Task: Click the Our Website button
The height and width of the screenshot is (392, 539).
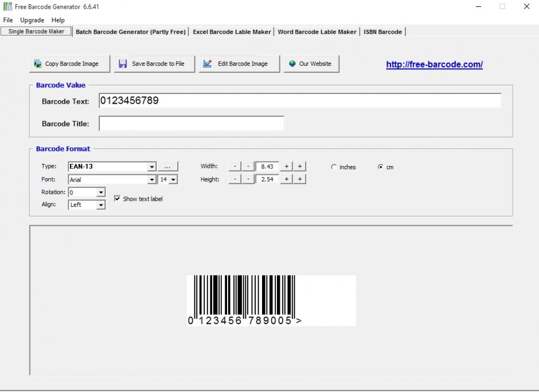Action: [311, 64]
